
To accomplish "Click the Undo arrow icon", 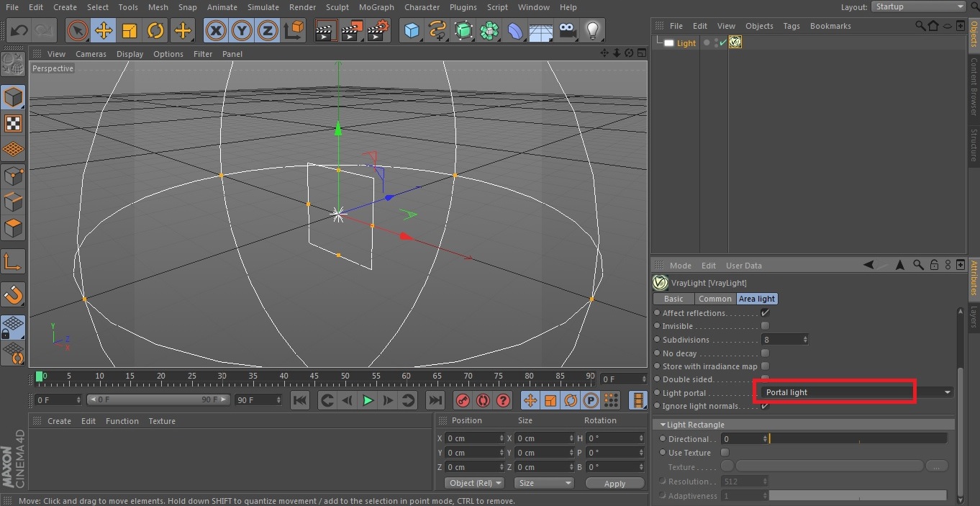I will pyautogui.click(x=19, y=31).
